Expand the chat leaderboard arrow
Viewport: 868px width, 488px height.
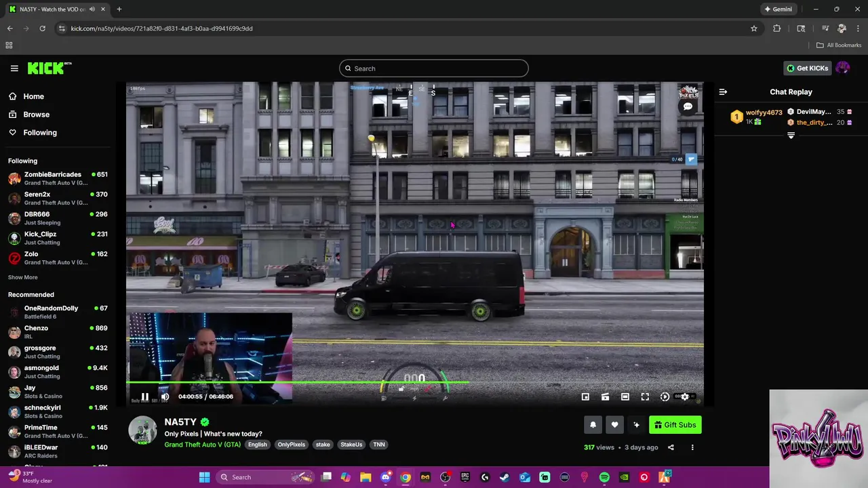791,136
